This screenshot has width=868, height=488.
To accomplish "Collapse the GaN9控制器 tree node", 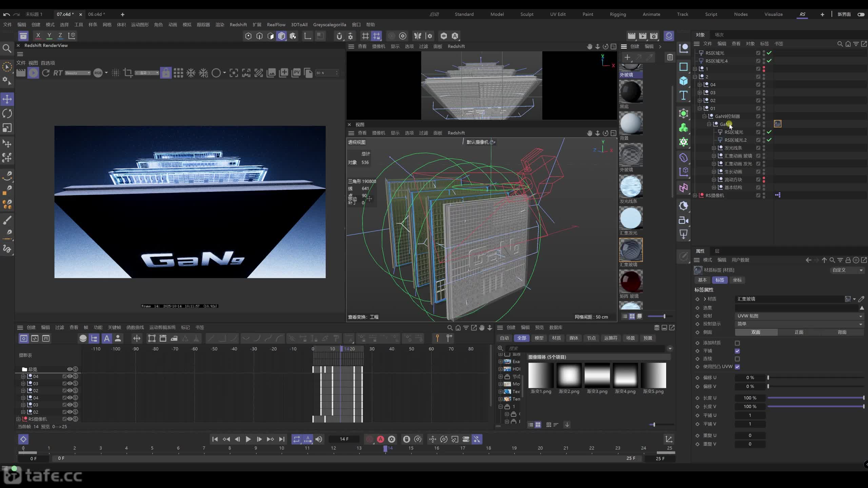I will (x=704, y=116).
